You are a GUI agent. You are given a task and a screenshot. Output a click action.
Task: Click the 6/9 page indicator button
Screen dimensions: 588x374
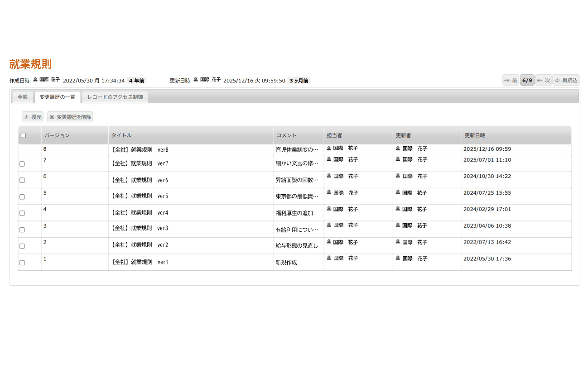pyautogui.click(x=527, y=80)
